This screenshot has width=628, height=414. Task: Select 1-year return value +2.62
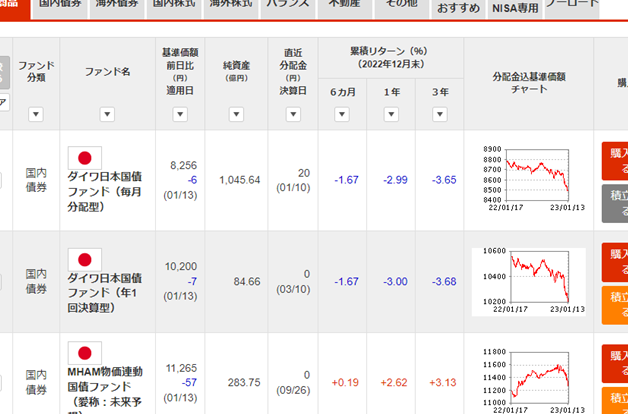(394, 383)
